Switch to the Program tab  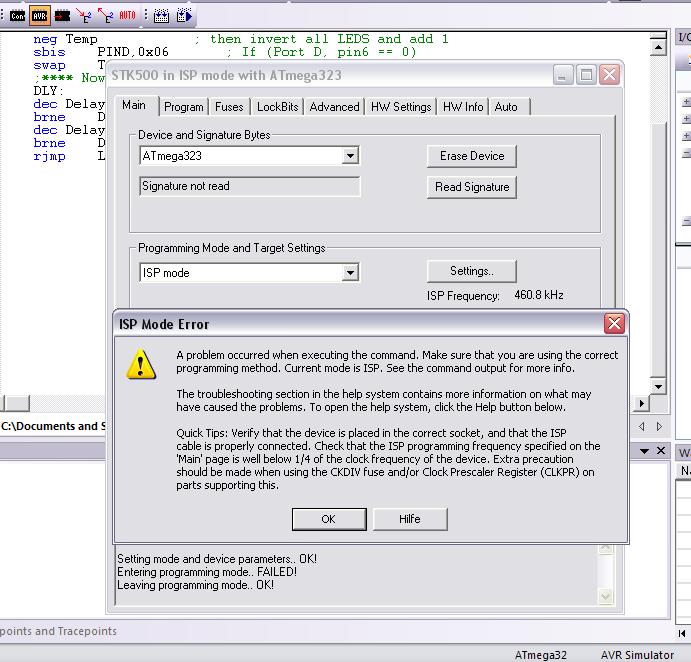[184, 107]
